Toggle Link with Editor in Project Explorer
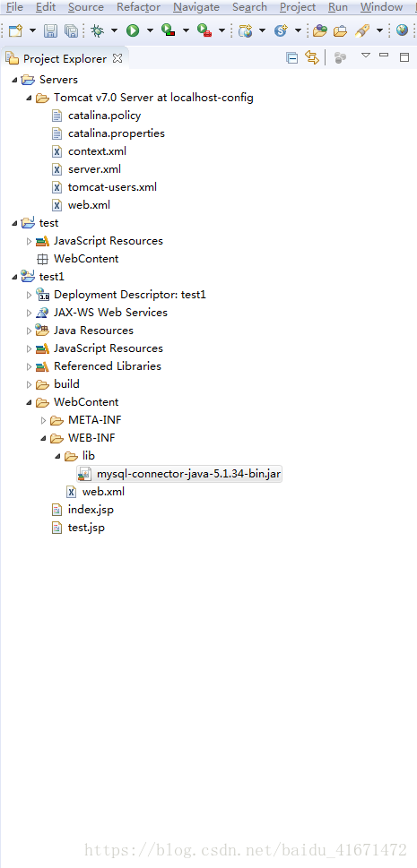 click(x=312, y=57)
